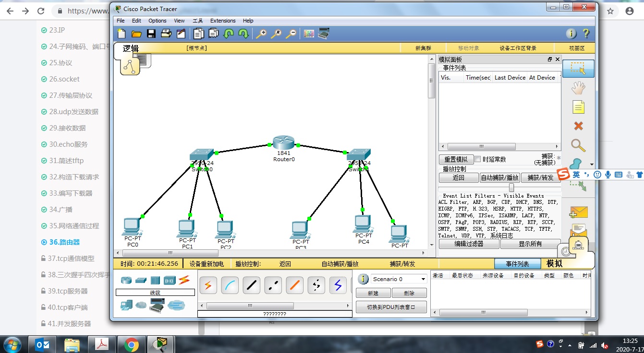Screen dimensions: 644x353
Task: Click the panel's 自动捕获/播放 button
Action: 499,177
